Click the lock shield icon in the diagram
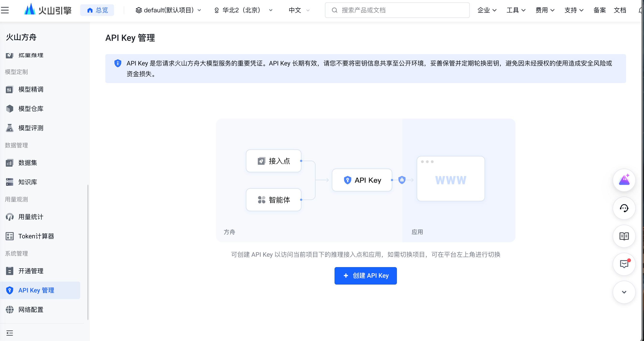Screen dimensions: 644x341 (402, 180)
